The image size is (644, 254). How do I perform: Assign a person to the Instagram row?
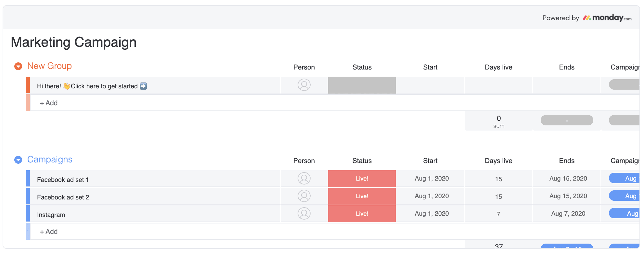[304, 214]
